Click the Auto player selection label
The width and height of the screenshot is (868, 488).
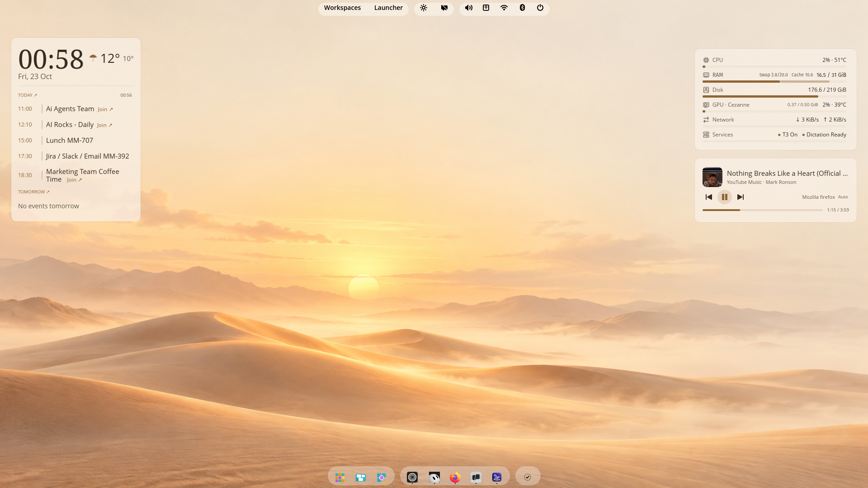[x=843, y=197]
